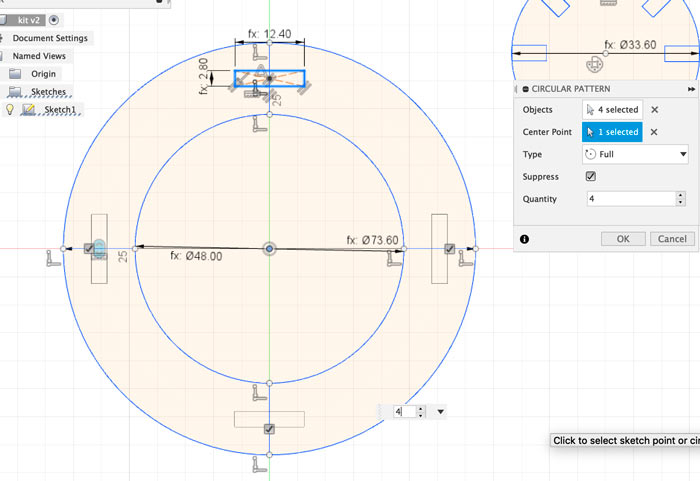
Task: Click the Quantity input field in dialog
Action: [631, 199]
